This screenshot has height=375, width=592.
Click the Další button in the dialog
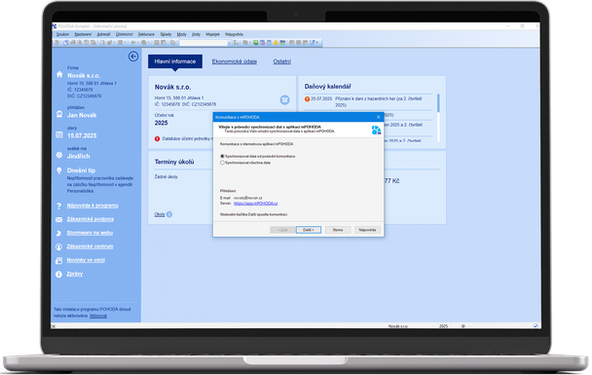(308, 230)
